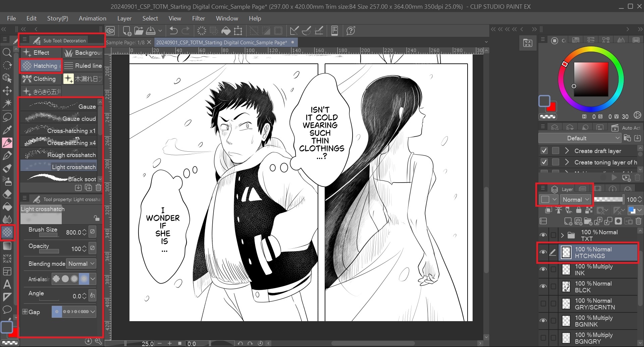Image resolution: width=644 pixels, height=347 pixels.
Task: Open the Default auto action set dropdown
Action: pyautogui.click(x=579, y=138)
